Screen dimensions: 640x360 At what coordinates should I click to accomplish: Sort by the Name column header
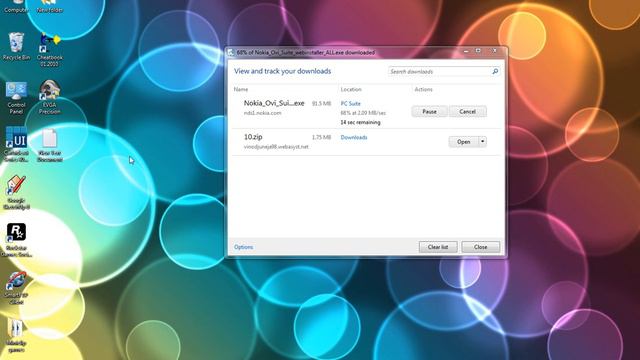[241, 89]
